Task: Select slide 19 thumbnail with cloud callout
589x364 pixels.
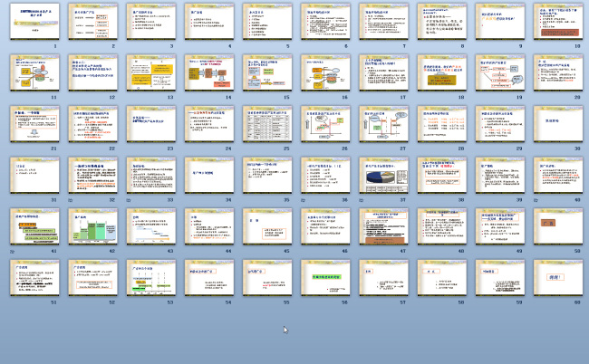Action: (x=500, y=72)
